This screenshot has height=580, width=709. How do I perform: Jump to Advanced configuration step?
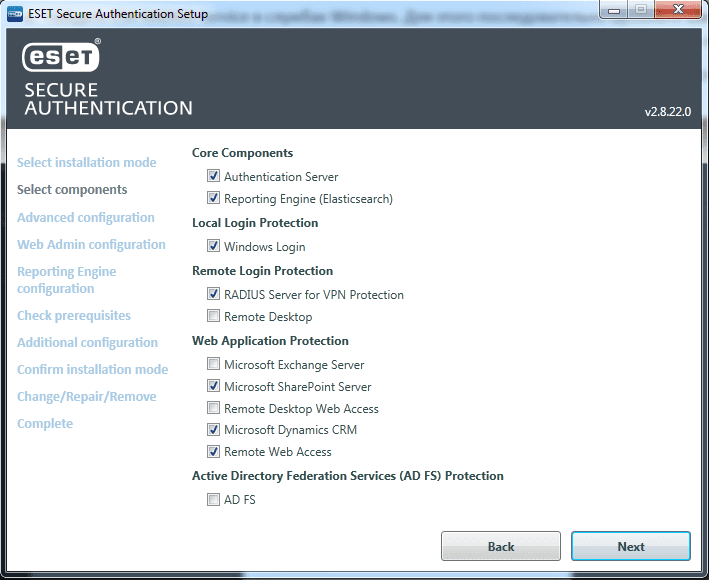85,217
